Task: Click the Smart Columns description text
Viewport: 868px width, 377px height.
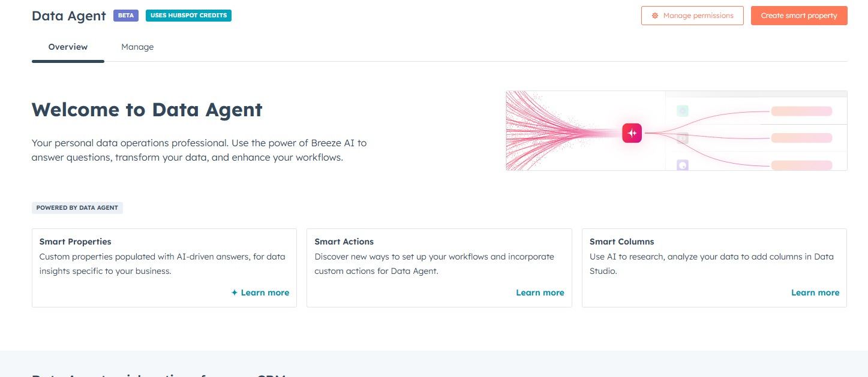Action: (711, 264)
